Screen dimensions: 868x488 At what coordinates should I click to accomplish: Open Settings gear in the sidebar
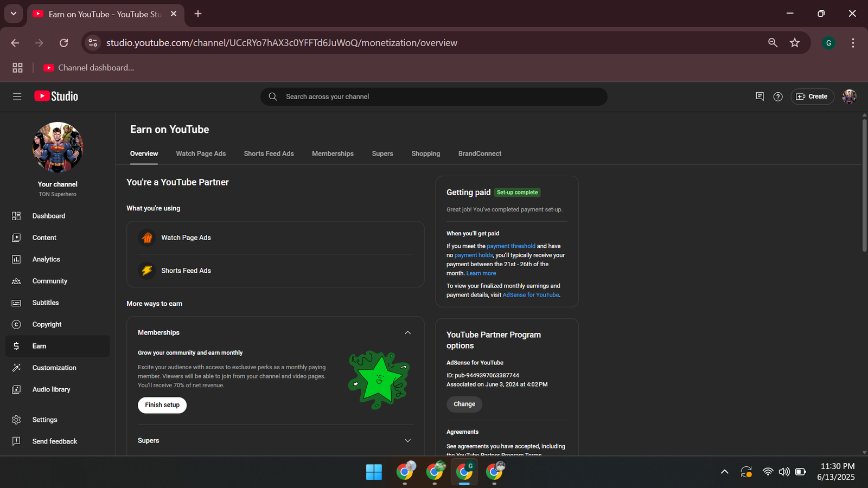tap(16, 420)
